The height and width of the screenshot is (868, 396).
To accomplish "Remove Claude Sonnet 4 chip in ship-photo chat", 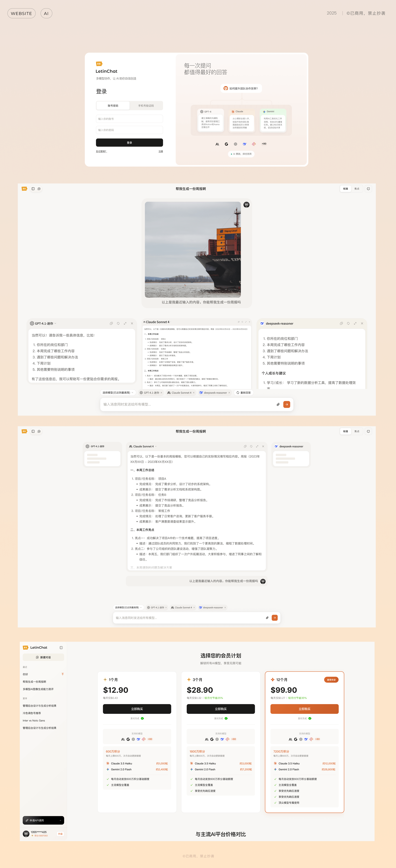I will [194, 393].
